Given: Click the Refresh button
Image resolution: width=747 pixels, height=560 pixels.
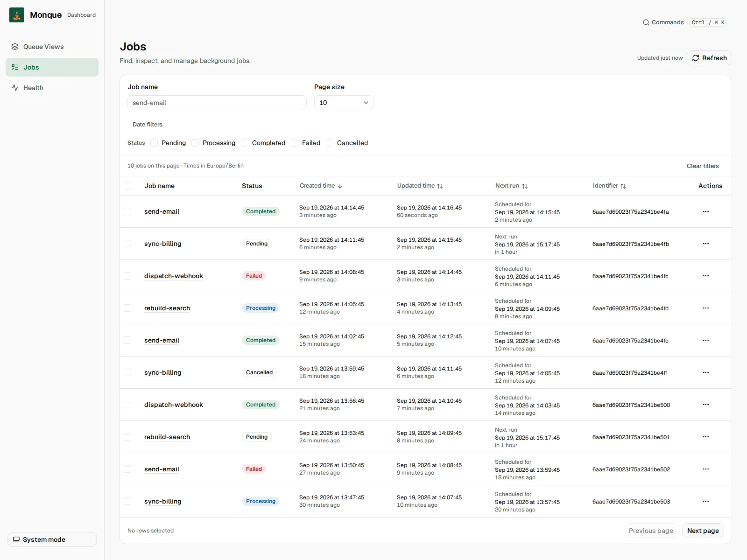Looking at the screenshot, I should [x=709, y=58].
